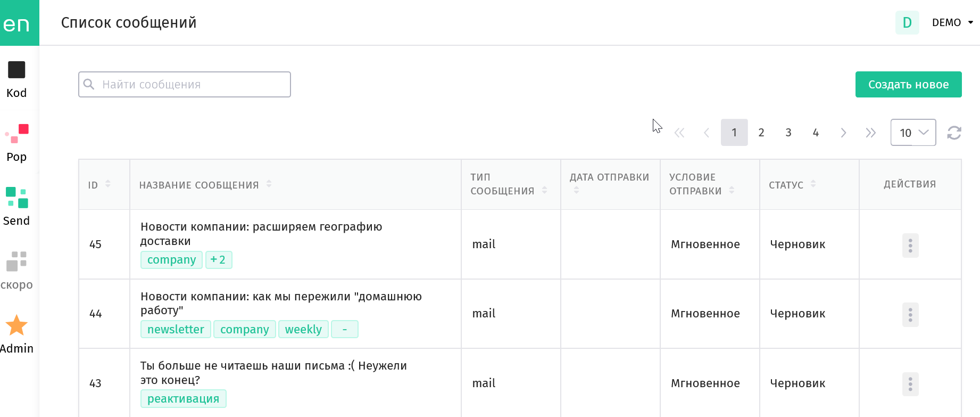Open the page size dropdown showing 10
This screenshot has height=417, width=980.
point(913,133)
